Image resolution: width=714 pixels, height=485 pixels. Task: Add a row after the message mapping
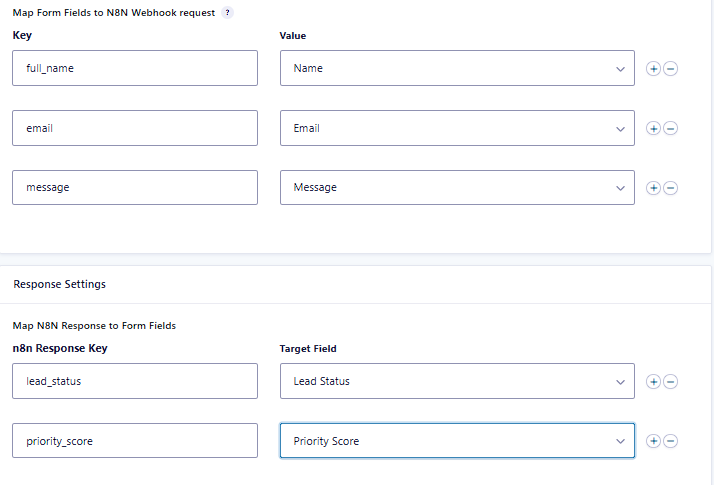653,187
